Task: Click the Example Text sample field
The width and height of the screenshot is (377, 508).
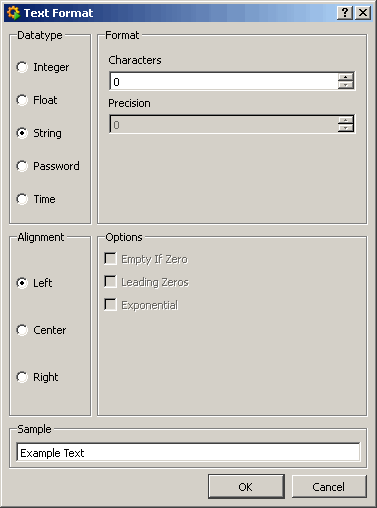Action: [188, 453]
